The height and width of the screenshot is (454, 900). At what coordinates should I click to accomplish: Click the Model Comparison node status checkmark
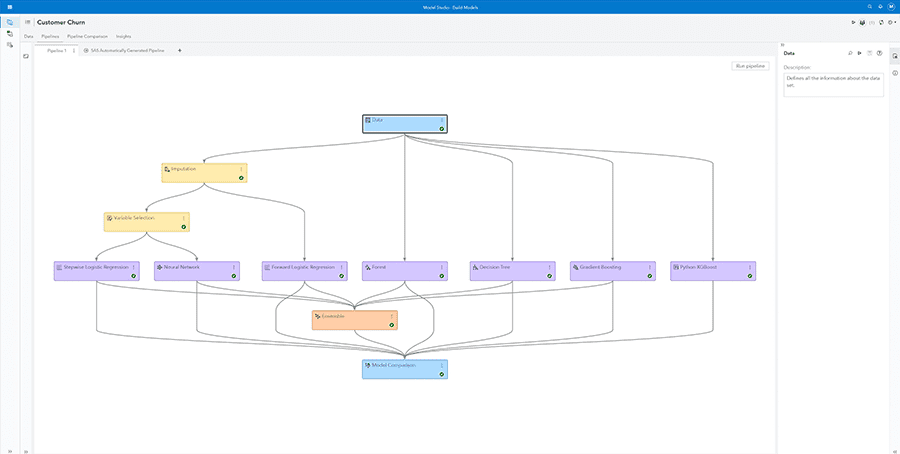pos(442,374)
